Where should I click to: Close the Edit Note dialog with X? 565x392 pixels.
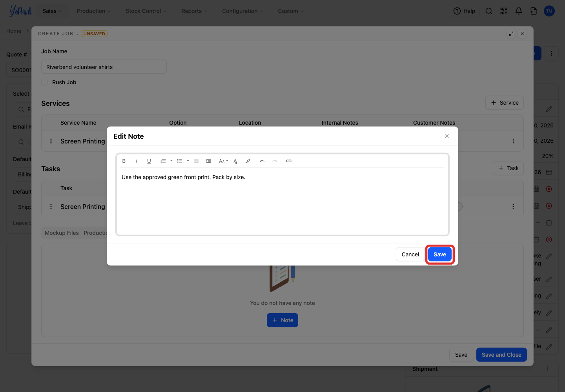pos(447,136)
